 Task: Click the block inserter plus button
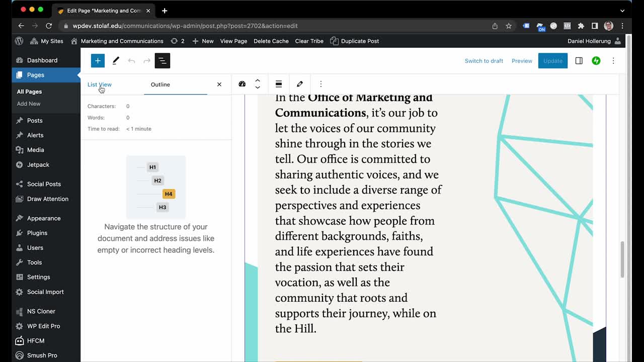[98, 61]
